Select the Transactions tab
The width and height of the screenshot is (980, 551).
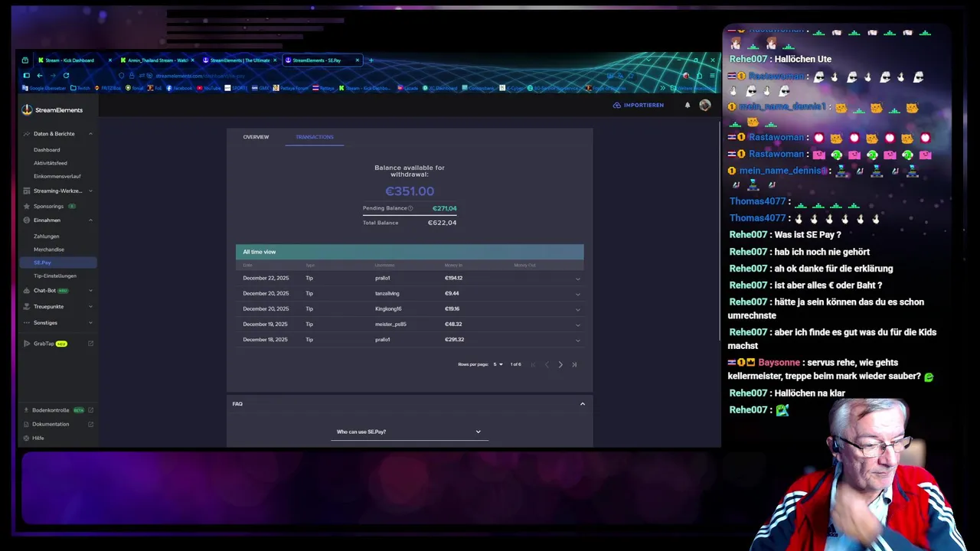pyautogui.click(x=315, y=137)
